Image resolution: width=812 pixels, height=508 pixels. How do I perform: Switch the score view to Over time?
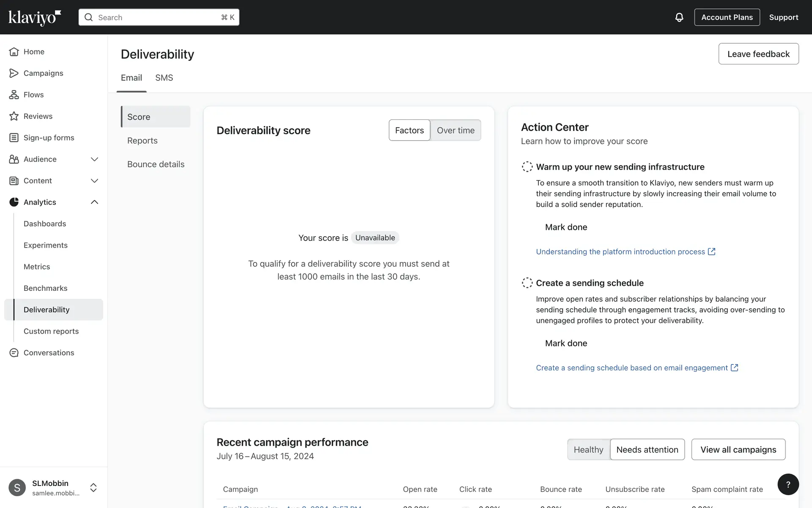coord(455,130)
